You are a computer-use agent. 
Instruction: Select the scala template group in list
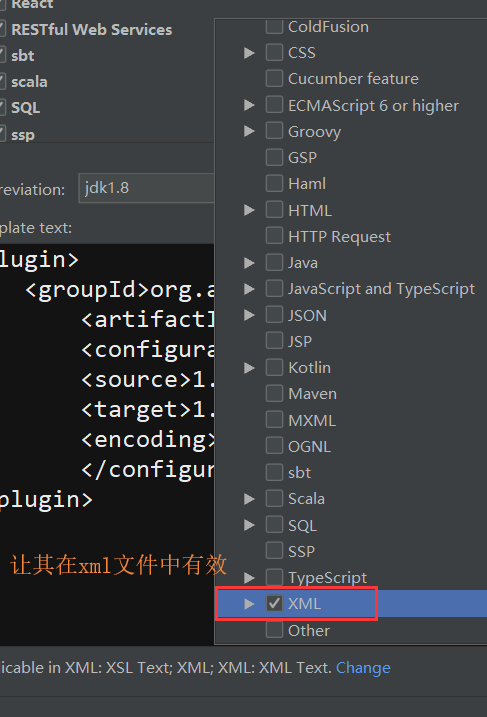click(x=29, y=82)
